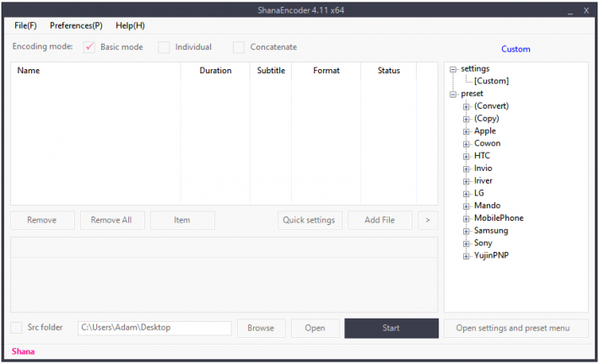Screen dimensions: 599x364
Task: Click the Subtitle column header
Action: [271, 71]
